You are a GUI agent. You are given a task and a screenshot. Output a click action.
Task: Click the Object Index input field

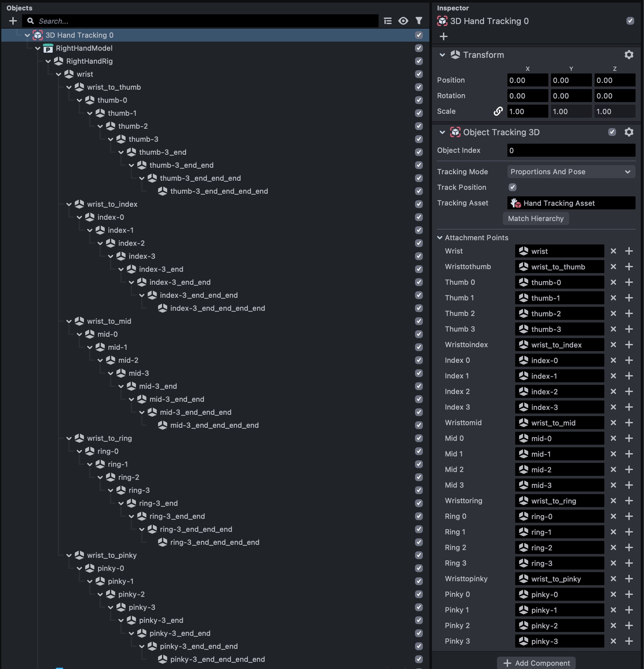pyautogui.click(x=571, y=151)
